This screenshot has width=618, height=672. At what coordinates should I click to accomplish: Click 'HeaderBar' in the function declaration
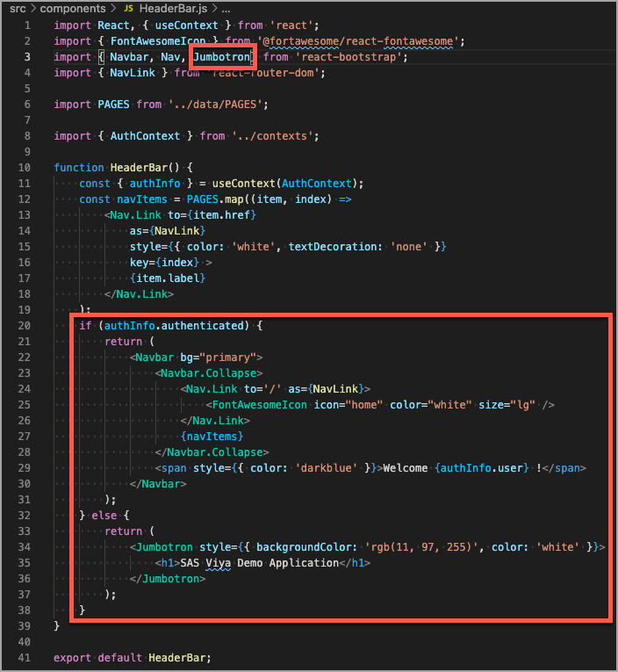click(139, 168)
